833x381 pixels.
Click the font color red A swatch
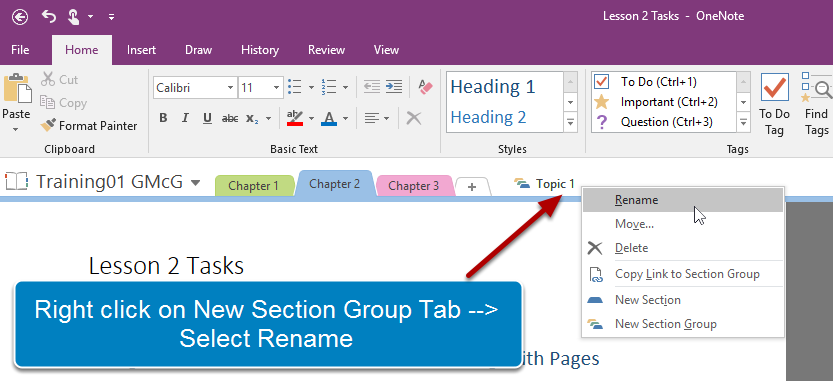coord(329,118)
